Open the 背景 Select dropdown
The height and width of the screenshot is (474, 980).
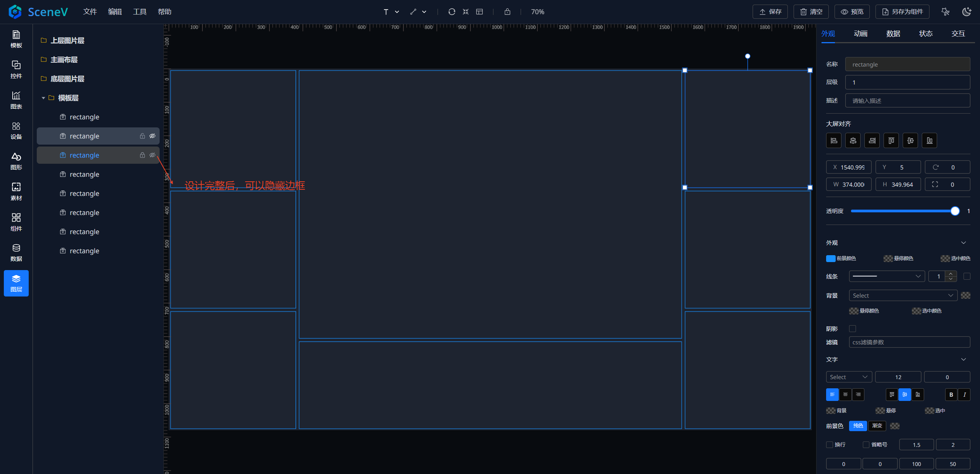903,295
